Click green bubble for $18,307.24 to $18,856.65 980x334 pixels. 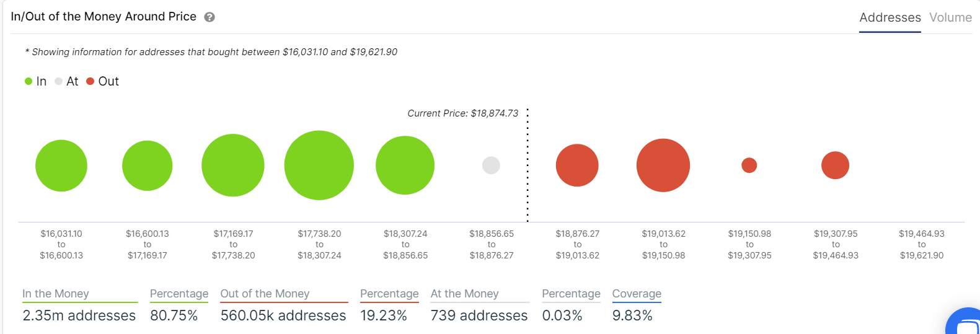point(405,165)
